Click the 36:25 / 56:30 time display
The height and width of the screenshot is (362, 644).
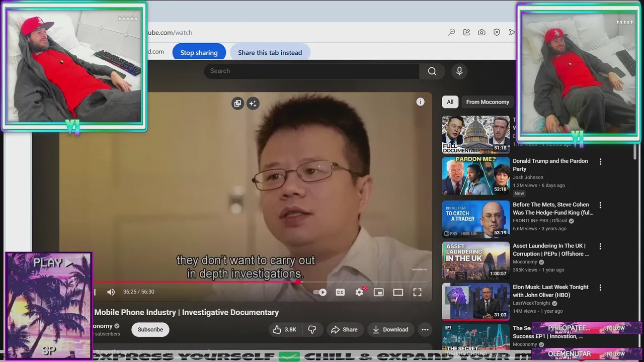139,292
